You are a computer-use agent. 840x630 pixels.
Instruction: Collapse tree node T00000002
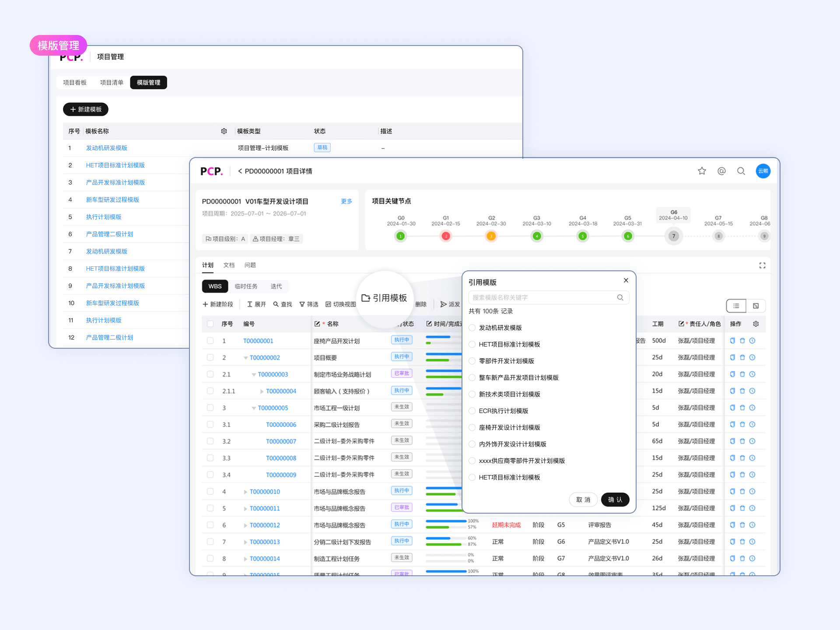[x=245, y=358]
